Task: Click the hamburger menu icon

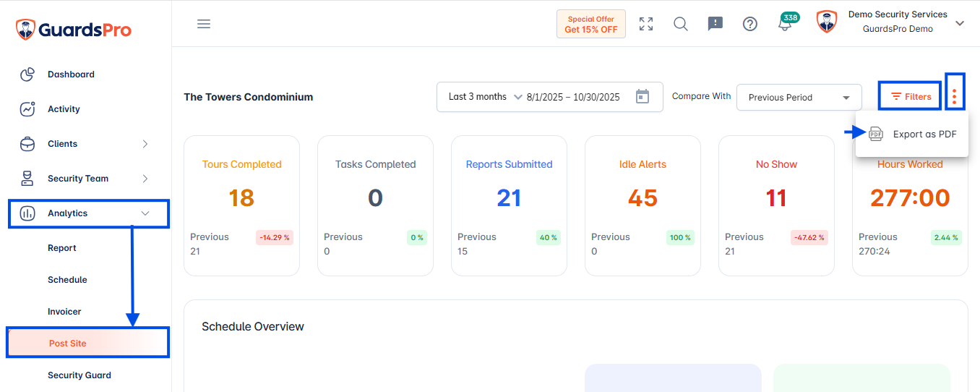Action: (204, 24)
